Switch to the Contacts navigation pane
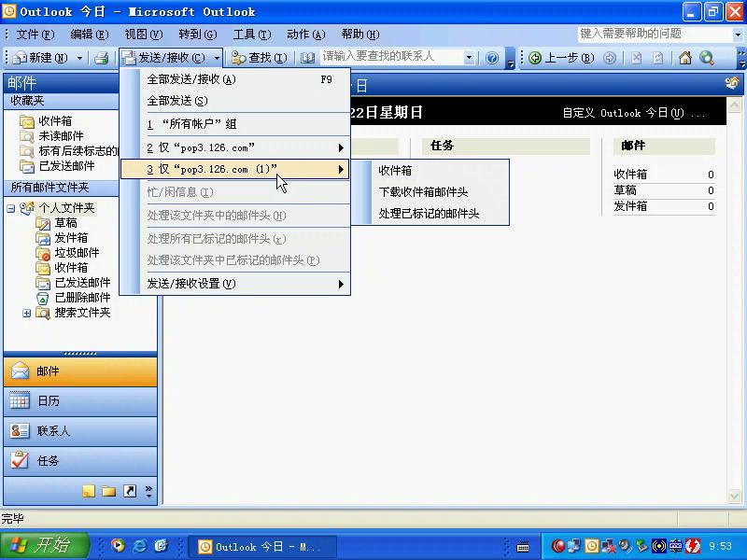 point(80,431)
